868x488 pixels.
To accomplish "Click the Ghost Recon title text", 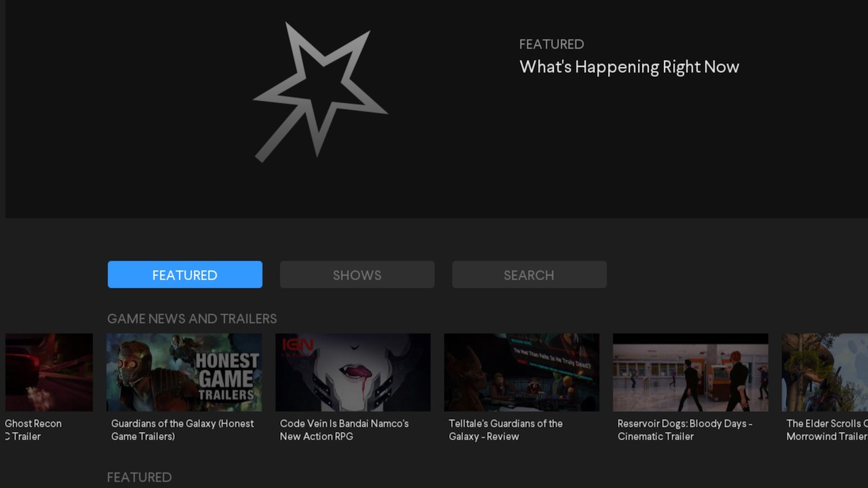I will 33,430.
